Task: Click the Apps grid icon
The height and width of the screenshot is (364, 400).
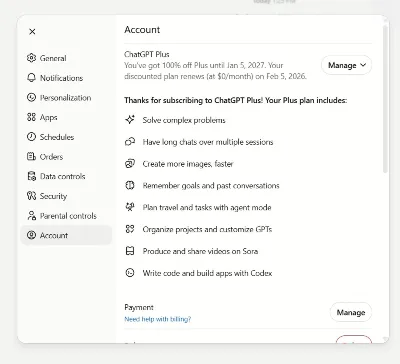Action: 31,117
